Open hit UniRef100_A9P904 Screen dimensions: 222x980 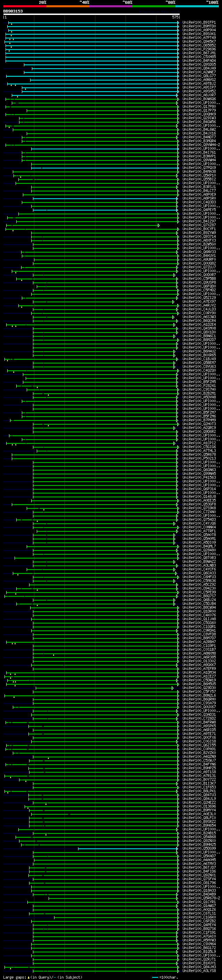[x=199, y=30]
